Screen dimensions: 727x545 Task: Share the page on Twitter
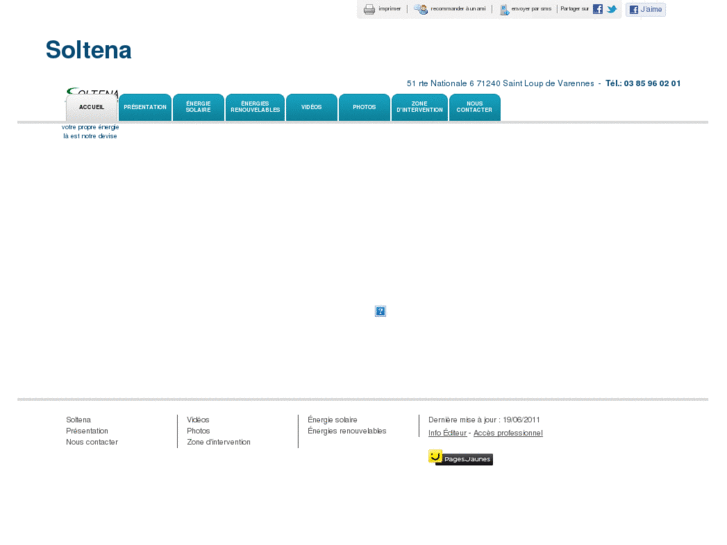click(612, 9)
